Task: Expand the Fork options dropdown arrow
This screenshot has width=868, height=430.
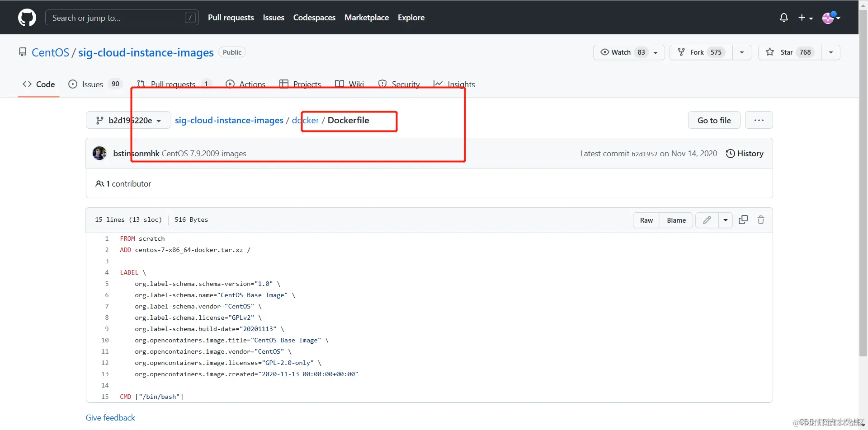Action: [x=742, y=52]
